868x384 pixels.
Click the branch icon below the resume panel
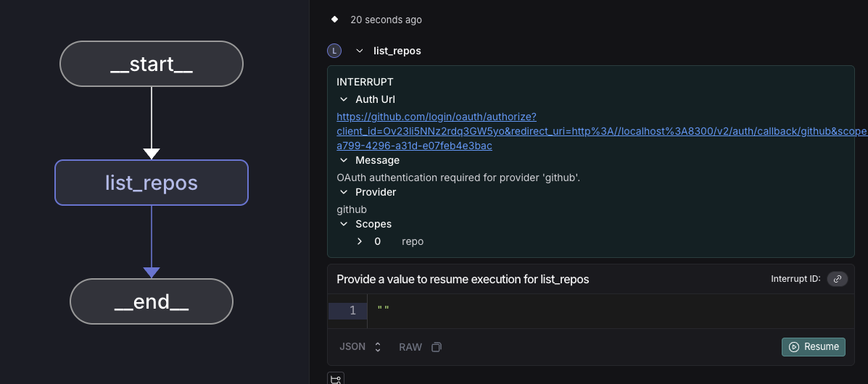(x=336, y=380)
